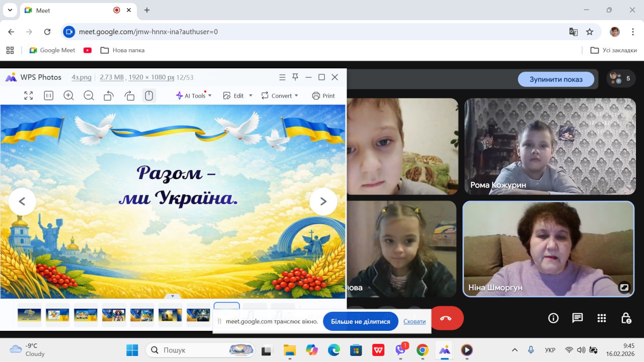644x362 pixels.
Task: Zoom in on the photo
Action: 68,96
